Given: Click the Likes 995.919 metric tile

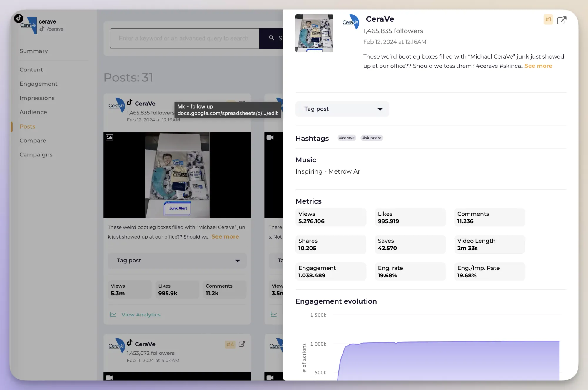Looking at the screenshot, I should (410, 217).
